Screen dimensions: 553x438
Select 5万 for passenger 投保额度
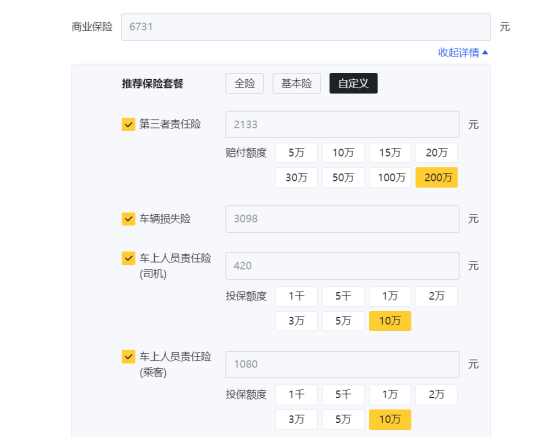[x=343, y=420]
